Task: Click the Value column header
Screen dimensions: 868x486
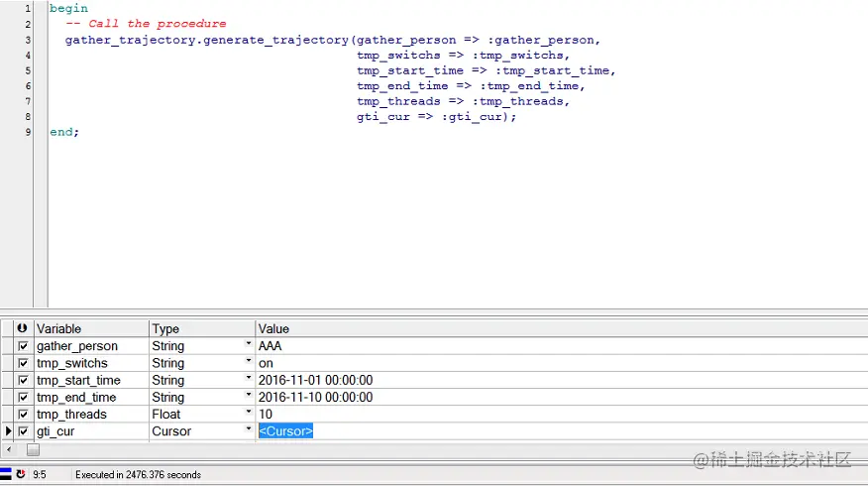Action: (x=562, y=328)
